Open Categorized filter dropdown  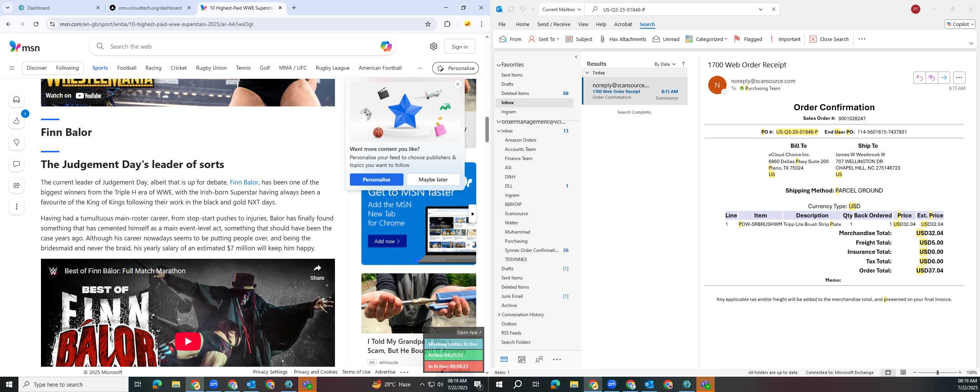point(706,39)
